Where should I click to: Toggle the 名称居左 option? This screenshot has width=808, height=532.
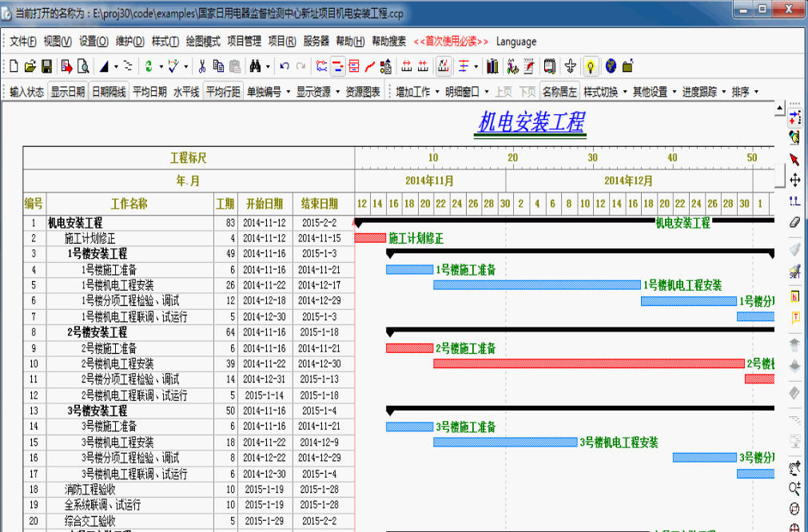tap(559, 92)
